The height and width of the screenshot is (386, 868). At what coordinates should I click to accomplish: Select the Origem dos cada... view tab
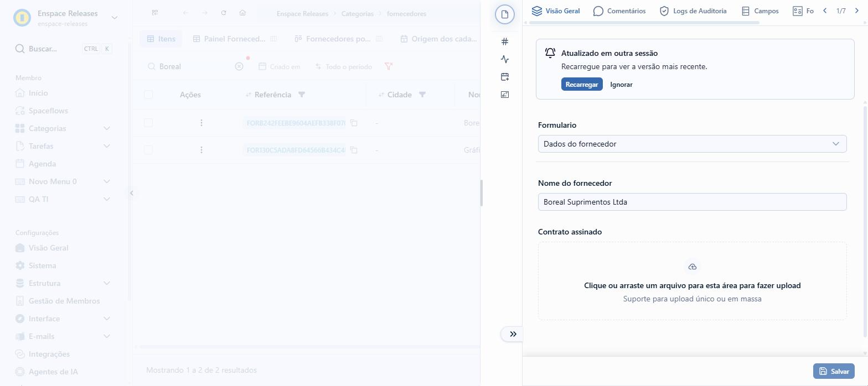click(438, 39)
